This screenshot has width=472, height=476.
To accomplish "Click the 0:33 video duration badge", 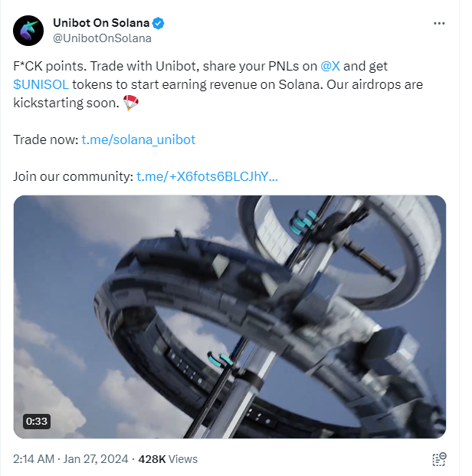I will pyautogui.click(x=37, y=422).
